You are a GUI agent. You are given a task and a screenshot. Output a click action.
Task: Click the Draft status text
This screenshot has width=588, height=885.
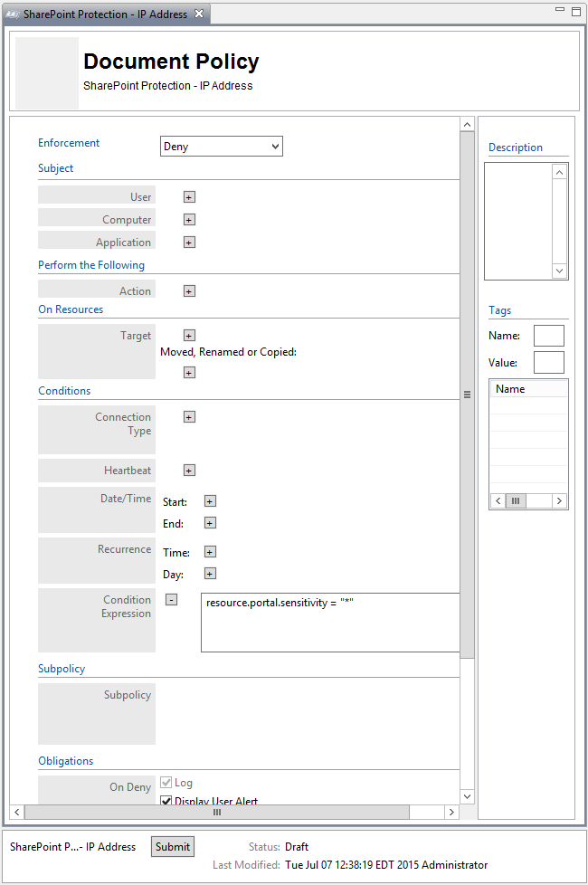pyautogui.click(x=297, y=847)
